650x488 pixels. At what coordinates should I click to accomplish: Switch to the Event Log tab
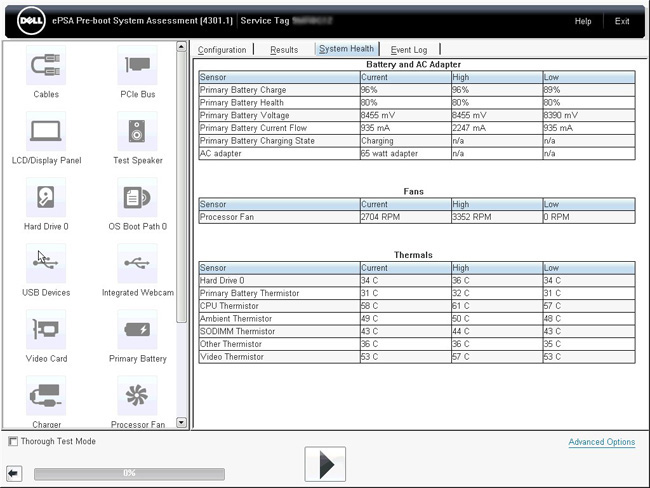point(409,49)
